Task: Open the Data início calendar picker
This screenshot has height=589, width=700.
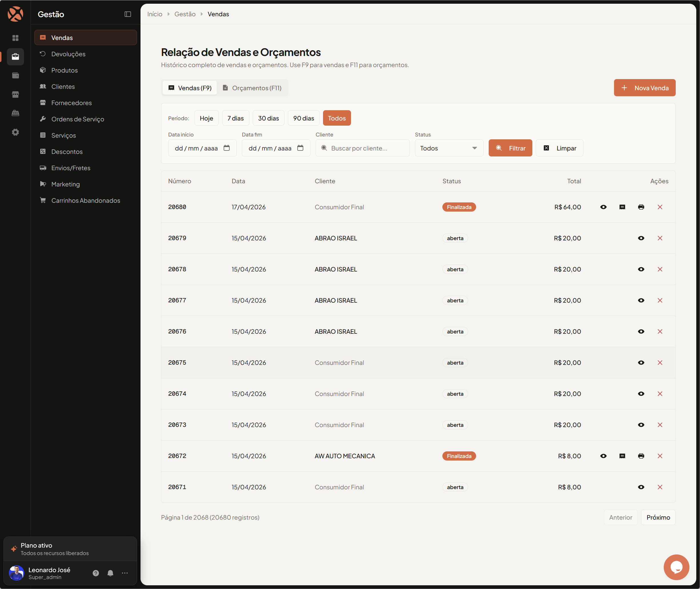Action: click(226, 148)
